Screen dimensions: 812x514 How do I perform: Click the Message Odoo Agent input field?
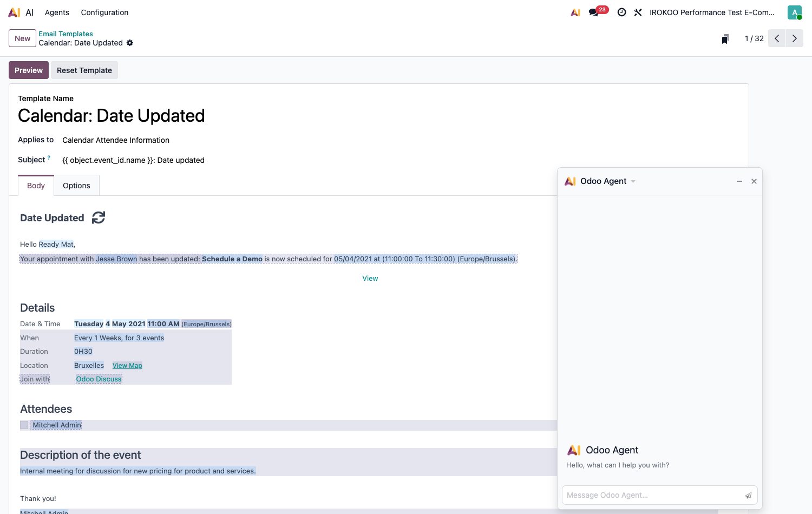[x=653, y=495]
